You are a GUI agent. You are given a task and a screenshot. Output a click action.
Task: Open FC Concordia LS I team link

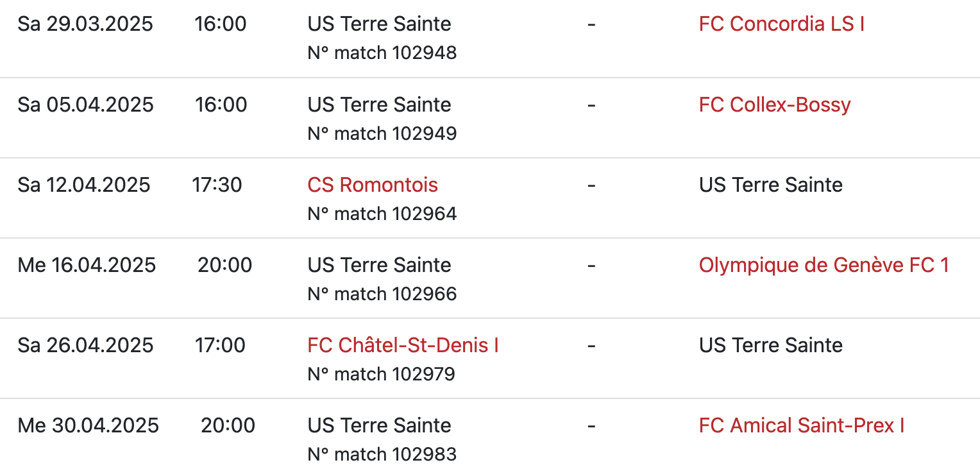tap(781, 24)
